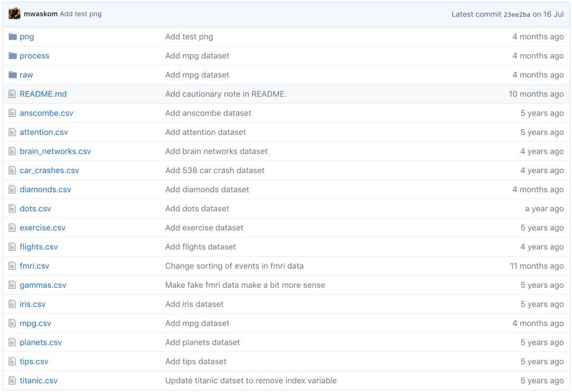Click the process folder icon
The image size is (572, 392).
(x=13, y=56)
